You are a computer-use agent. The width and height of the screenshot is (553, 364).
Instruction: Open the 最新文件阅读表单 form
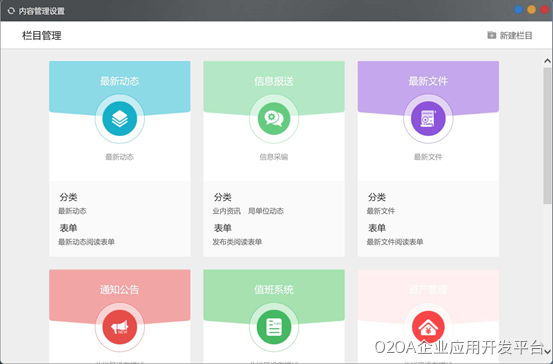pos(395,242)
